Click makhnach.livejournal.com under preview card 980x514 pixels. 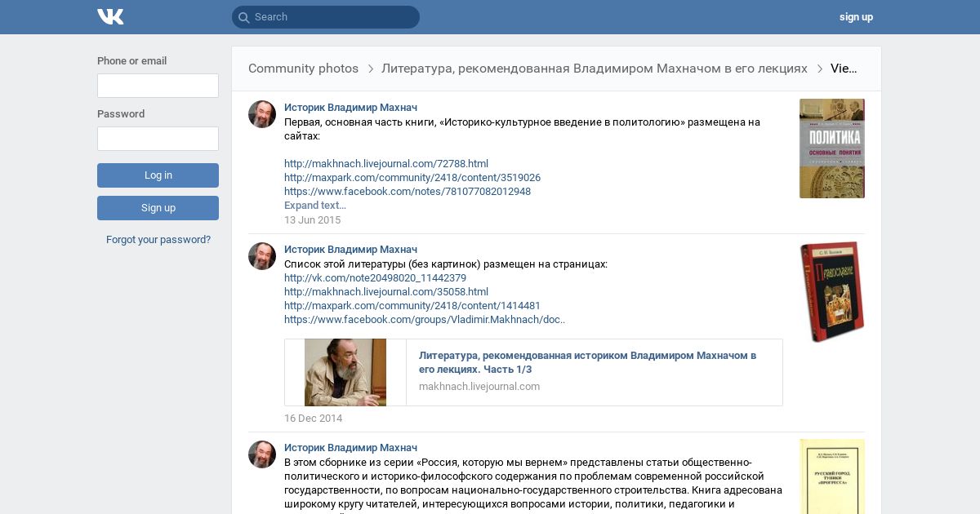tap(479, 387)
